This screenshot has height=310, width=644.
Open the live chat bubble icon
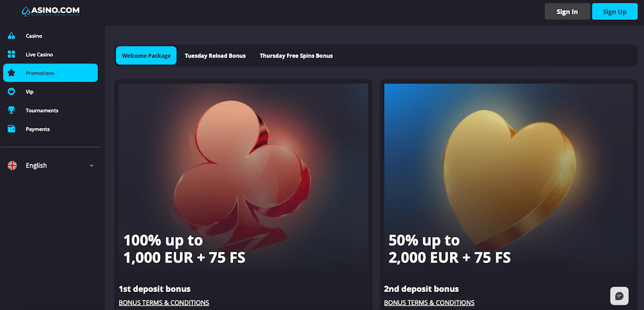619,296
